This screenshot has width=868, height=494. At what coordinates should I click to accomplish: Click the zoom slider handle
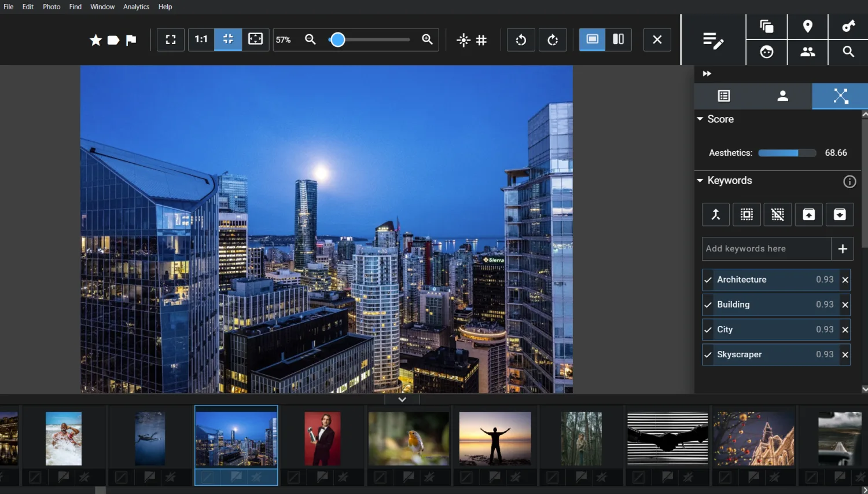click(x=338, y=39)
